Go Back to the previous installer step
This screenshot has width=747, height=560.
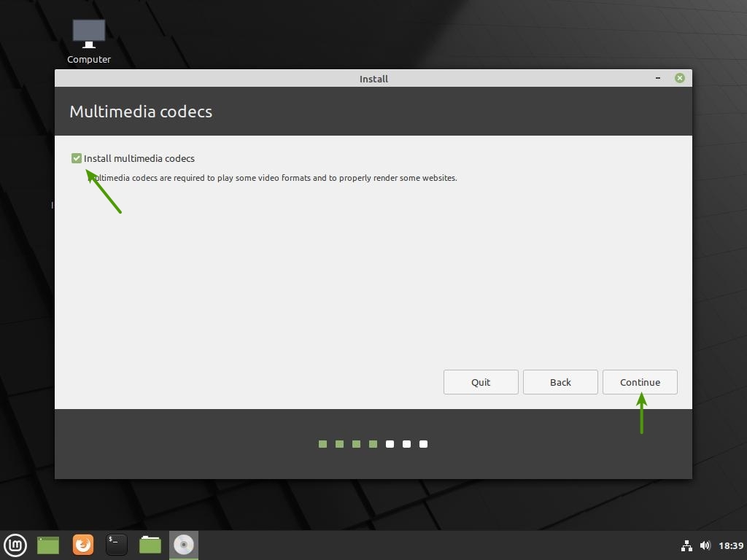click(560, 382)
